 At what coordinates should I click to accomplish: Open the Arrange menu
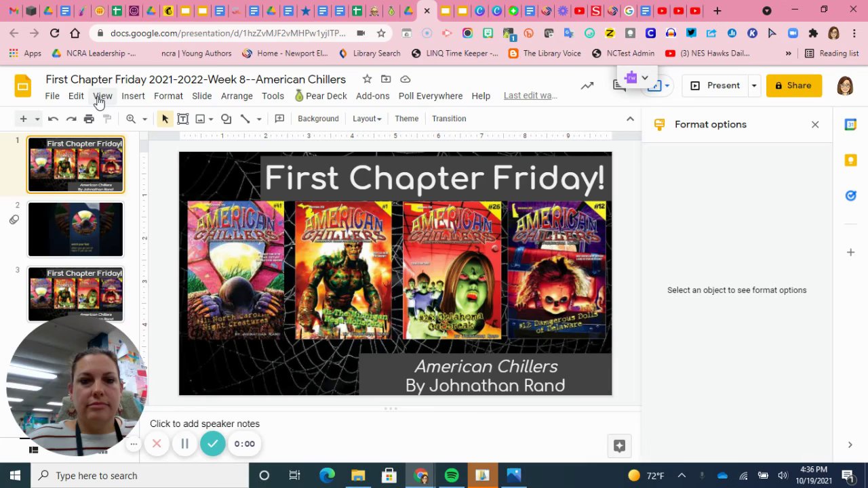(237, 96)
